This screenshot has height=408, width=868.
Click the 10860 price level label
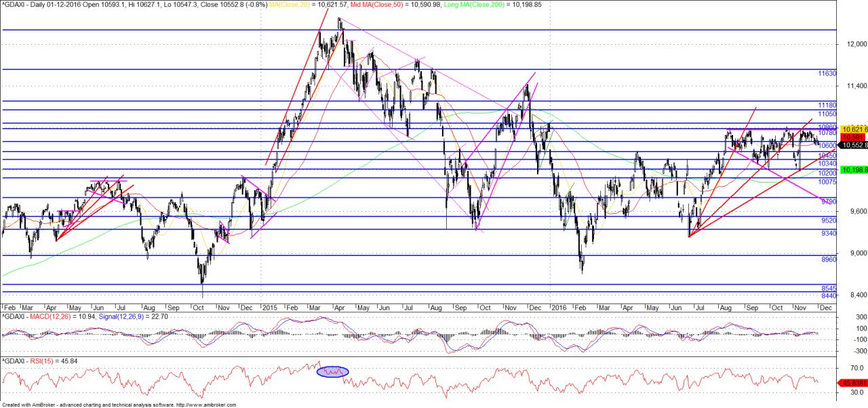click(827, 127)
